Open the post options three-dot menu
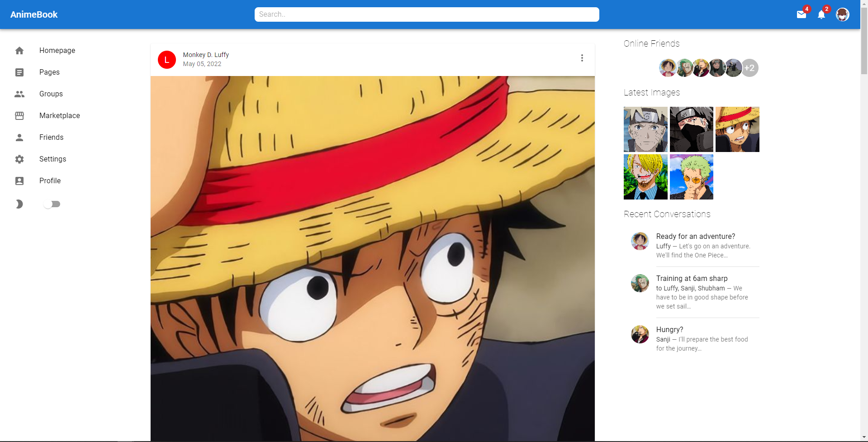Viewport: 868px width, 442px height. [x=582, y=58]
